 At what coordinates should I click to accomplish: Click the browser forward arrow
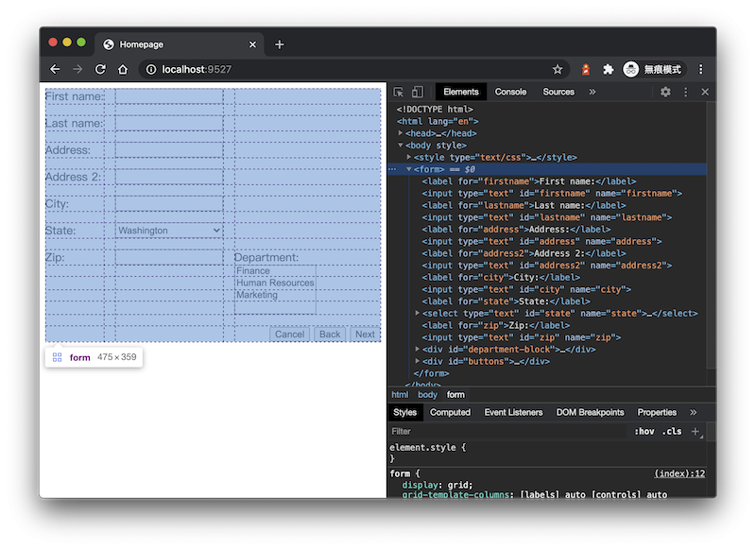point(77,69)
